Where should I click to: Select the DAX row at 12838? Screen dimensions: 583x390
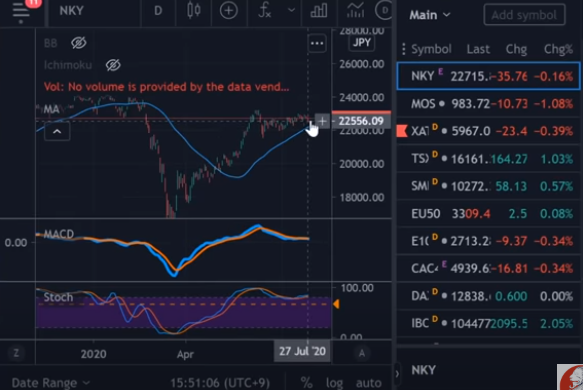pyautogui.click(x=488, y=296)
